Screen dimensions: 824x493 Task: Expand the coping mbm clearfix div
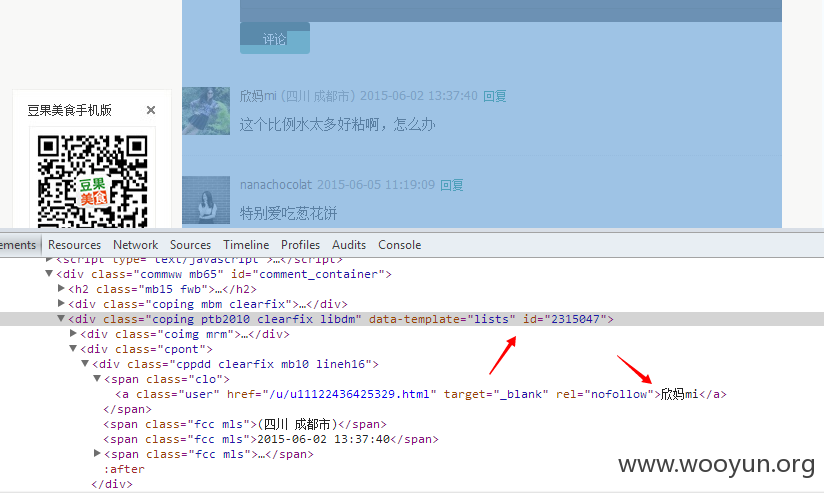61,303
